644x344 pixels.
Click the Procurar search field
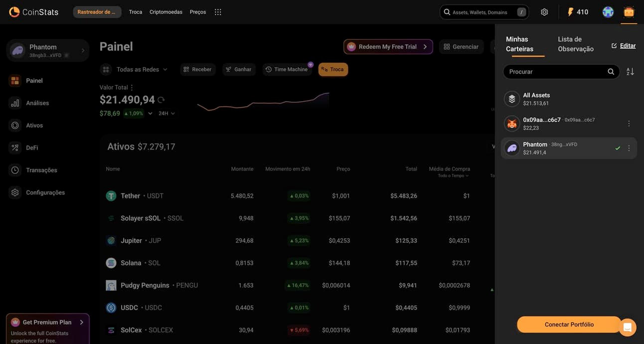[x=556, y=72]
